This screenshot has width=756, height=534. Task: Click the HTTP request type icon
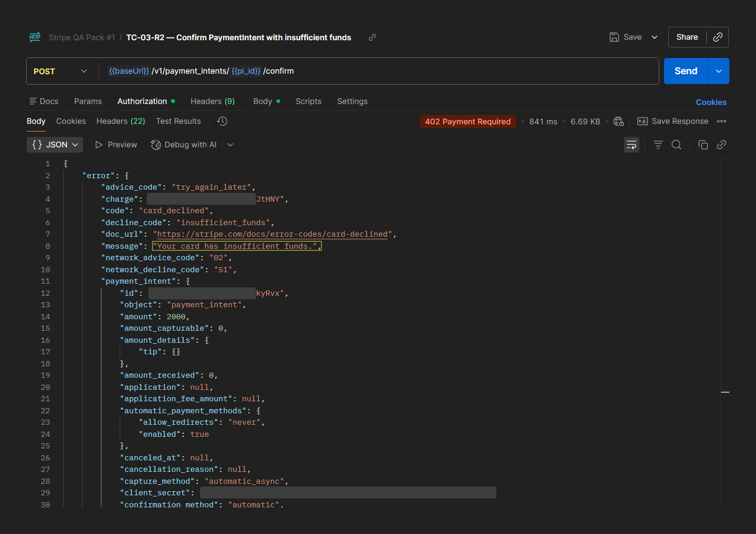pos(35,37)
